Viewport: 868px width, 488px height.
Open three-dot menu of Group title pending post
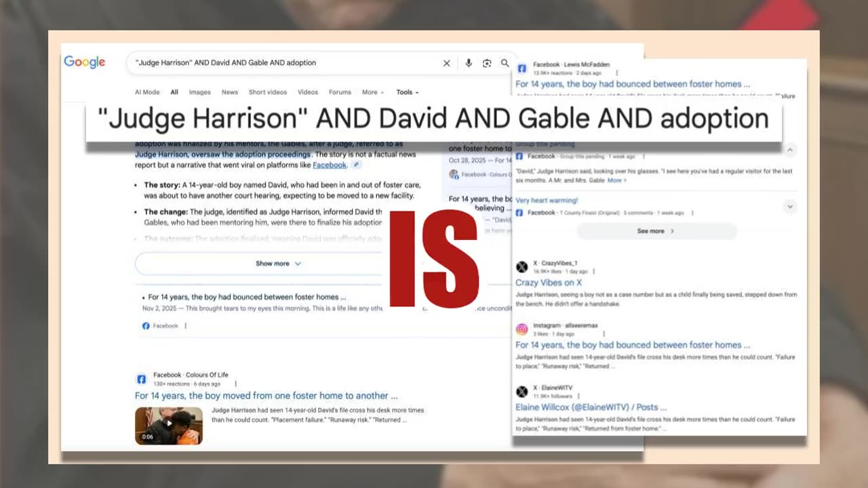643,157
